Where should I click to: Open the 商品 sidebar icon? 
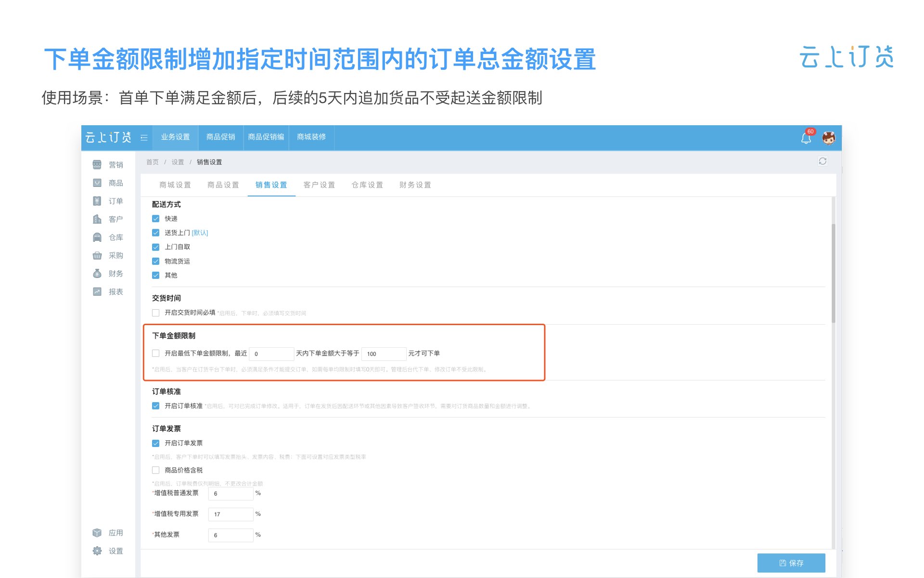click(x=97, y=183)
